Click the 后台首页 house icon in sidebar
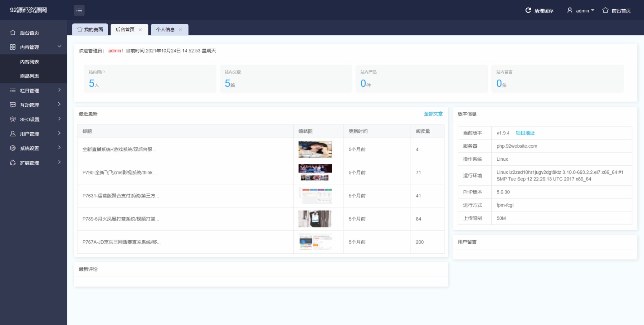This screenshot has height=325, width=644. coord(13,33)
